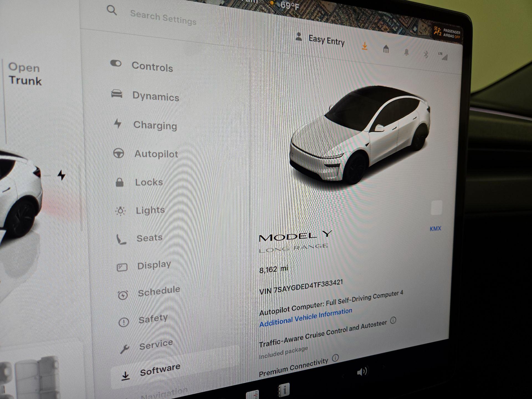532x399 pixels.
Task: Tap the Model Y car image
Action: 360,135
